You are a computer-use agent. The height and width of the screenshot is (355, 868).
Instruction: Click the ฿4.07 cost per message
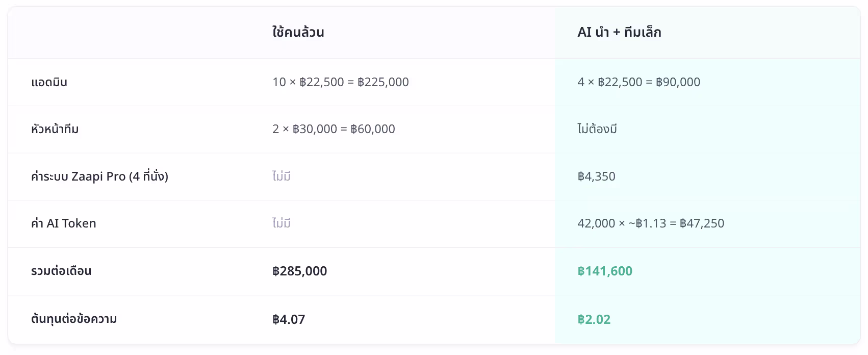click(x=289, y=319)
